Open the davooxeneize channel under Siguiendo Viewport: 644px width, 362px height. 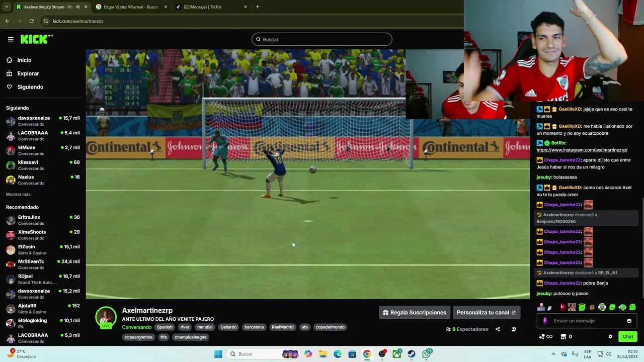pyautogui.click(x=43, y=121)
